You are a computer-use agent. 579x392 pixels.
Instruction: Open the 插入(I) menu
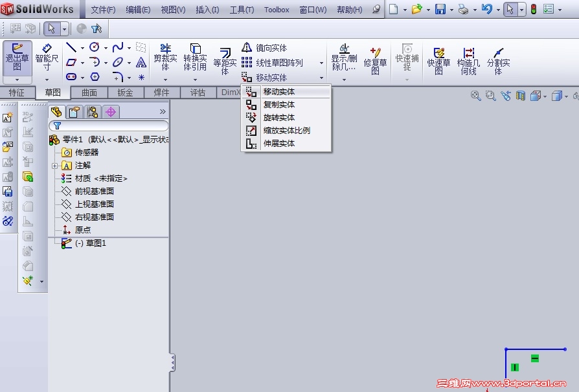[x=207, y=10]
